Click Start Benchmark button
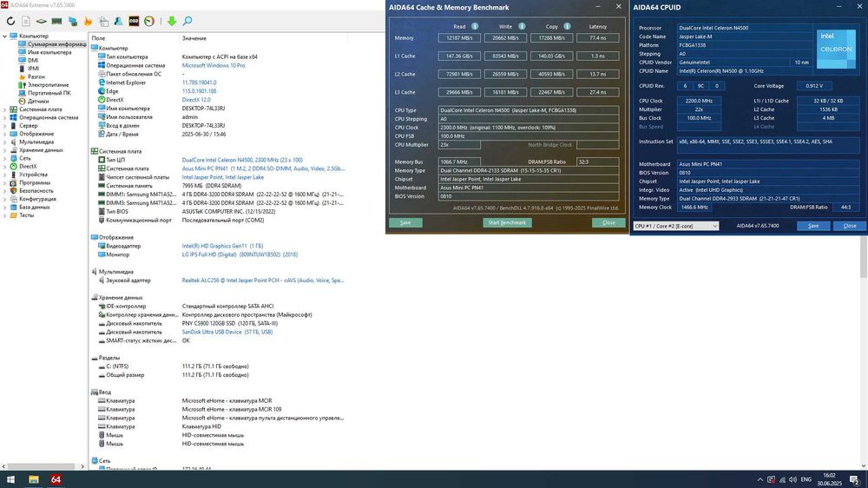Viewport: 868px width, 488px height. point(507,222)
